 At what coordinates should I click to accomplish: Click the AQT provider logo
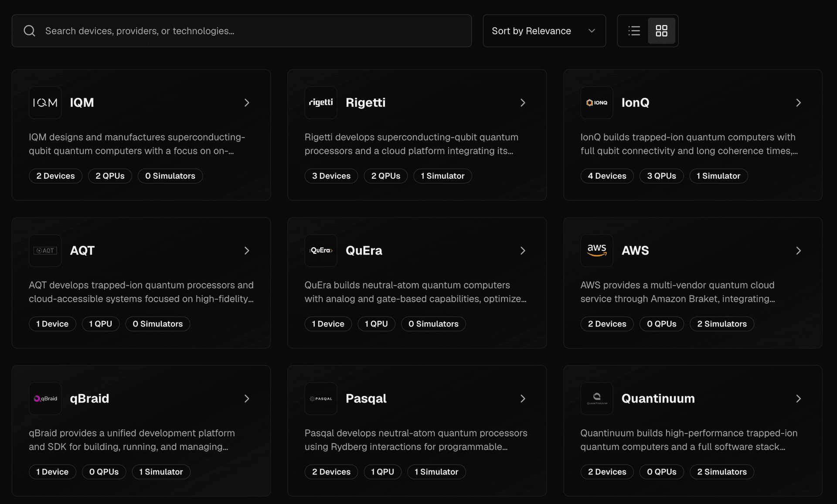45,251
